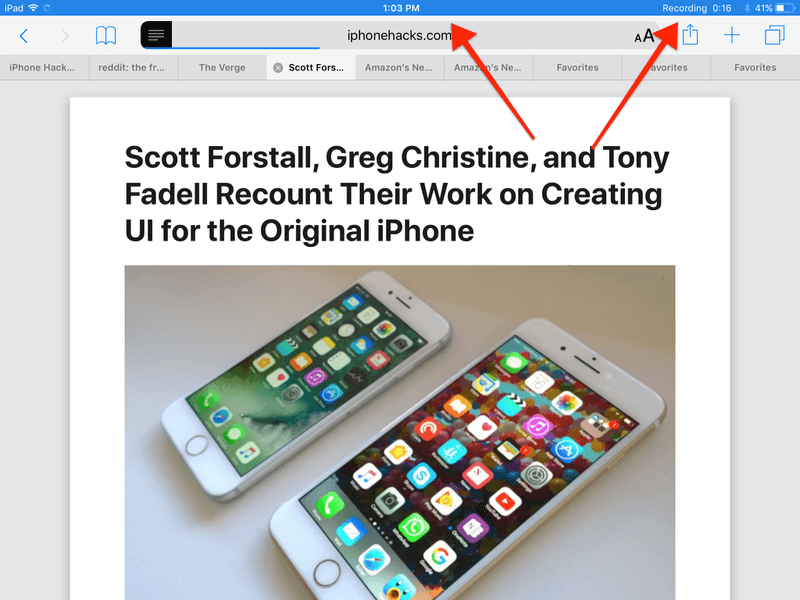The width and height of the screenshot is (800, 600).
Task: Tap the forward navigation arrow
Action: click(x=65, y=36)
